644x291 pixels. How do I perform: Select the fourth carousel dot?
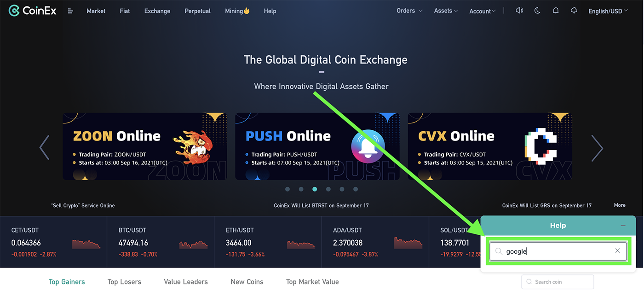click(x=328, y=189)
